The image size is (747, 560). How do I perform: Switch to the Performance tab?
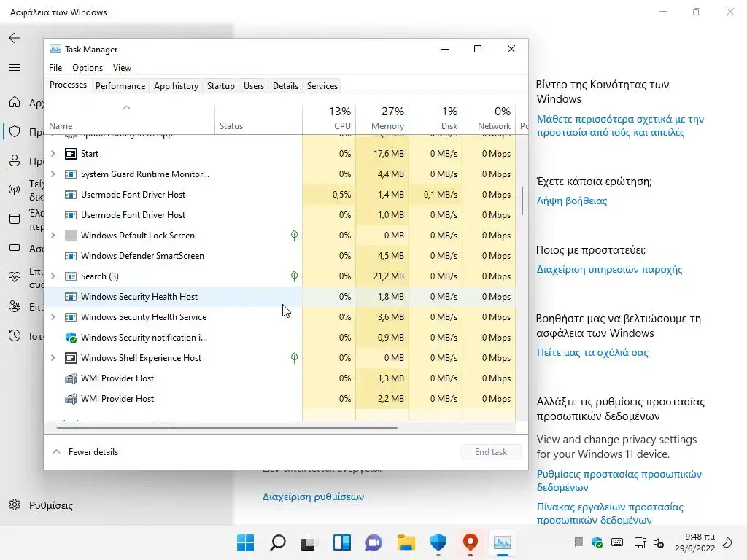click(x=120, y=86)
